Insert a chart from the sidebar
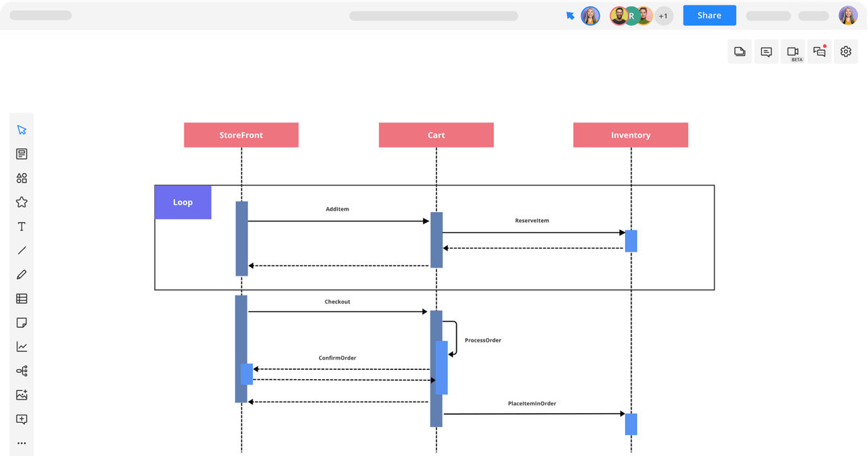This screenshot has height=456, width=868. click(22, 347)
